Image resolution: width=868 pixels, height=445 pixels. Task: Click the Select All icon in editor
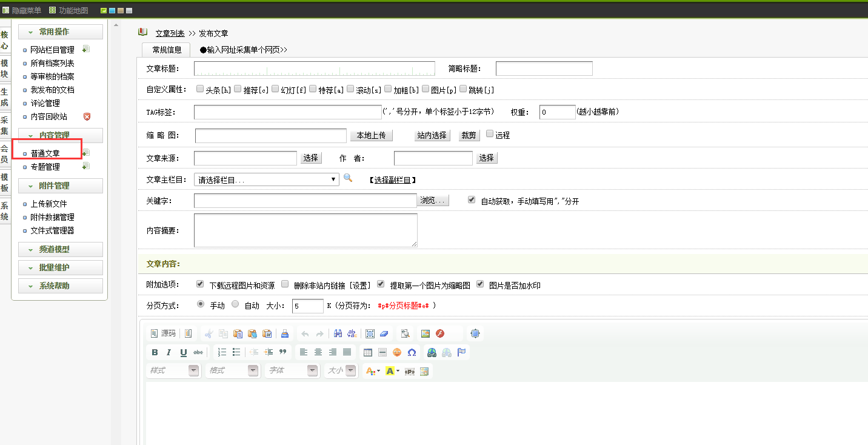click(x=370, y=333)
